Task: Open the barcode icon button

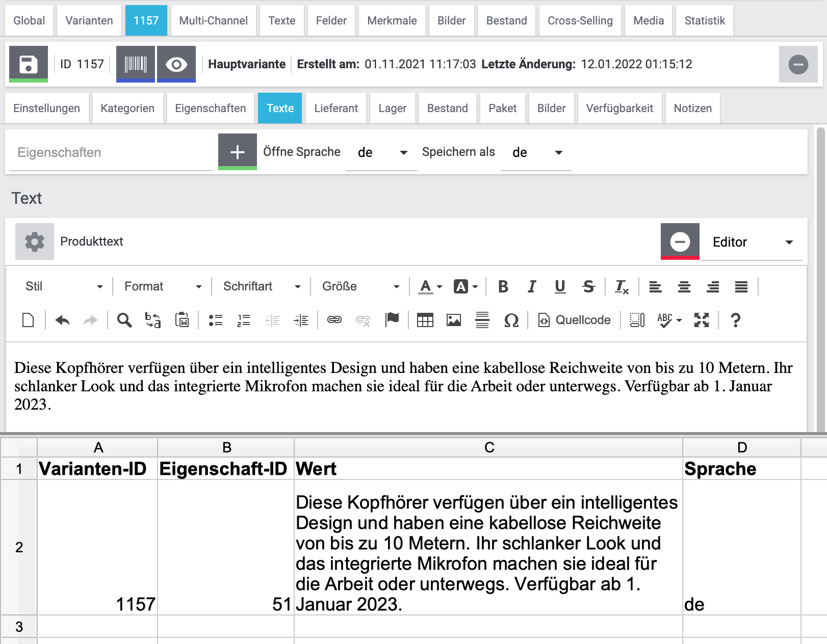Action: pos(136,64)
